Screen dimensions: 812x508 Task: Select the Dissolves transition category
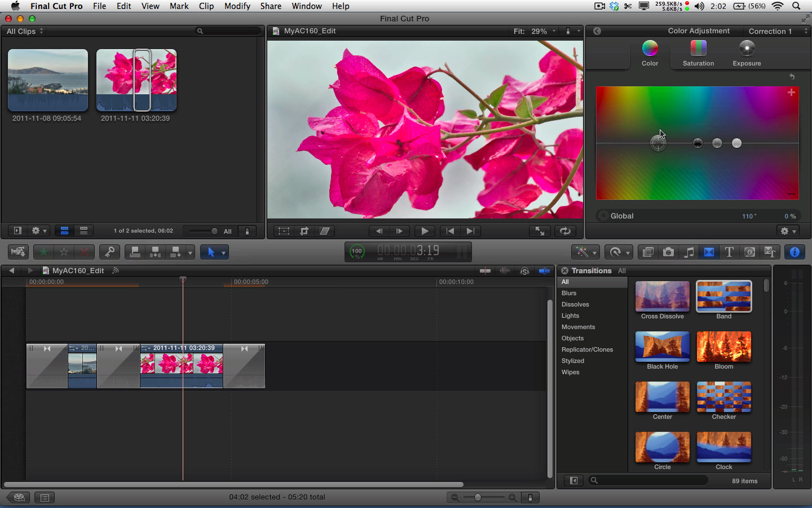(575, 304)
